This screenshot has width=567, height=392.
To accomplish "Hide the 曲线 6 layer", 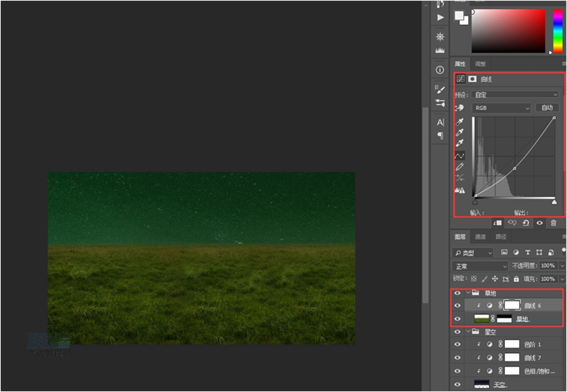I will 458,305.
